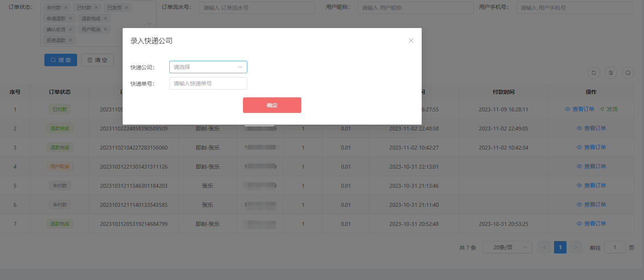Image resolution: width=644 pixels, height=280 pixels.
Task: Click the round search toggle icon
Action: (x=628, y=73)
